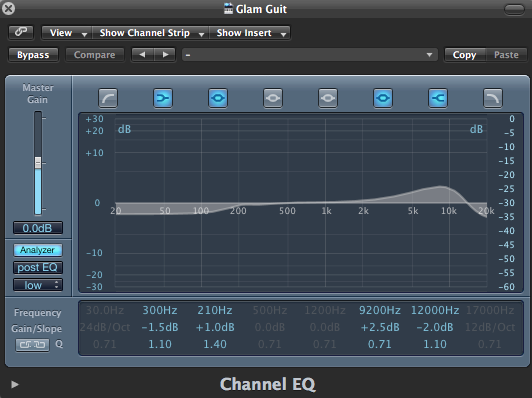Toggle the 210Hz parametric band icon

218,98
